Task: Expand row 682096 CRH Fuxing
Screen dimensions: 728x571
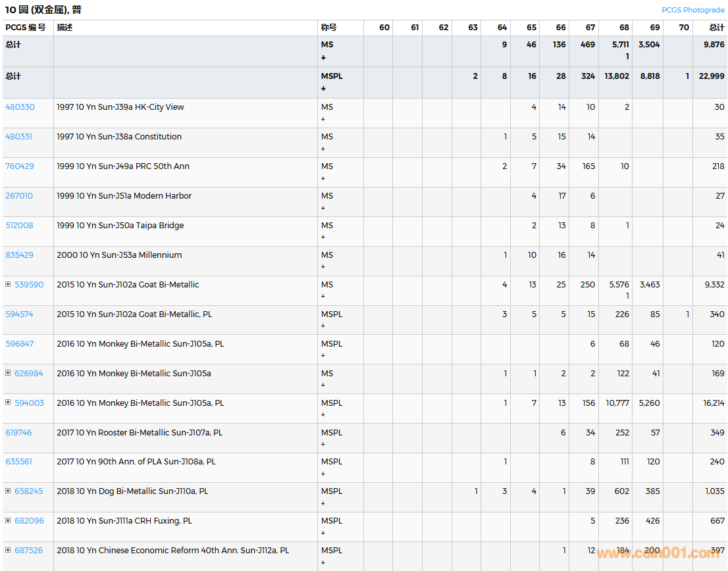Action: coord(8,521)
